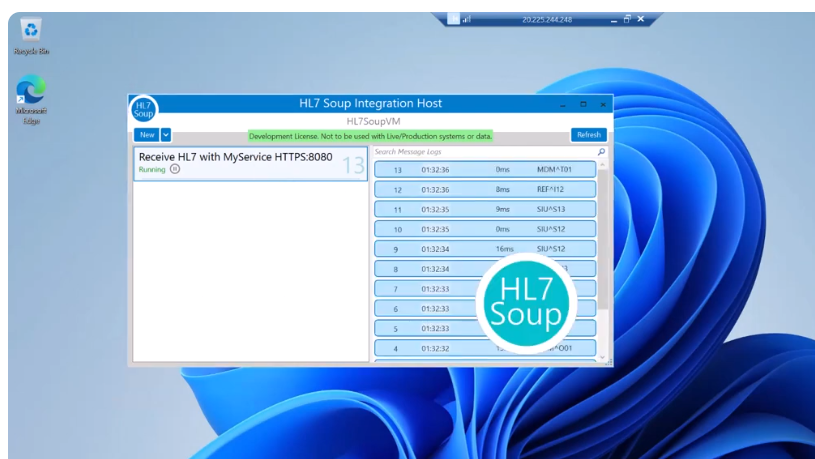The image size is (815, 459).
Task: Close the remote desktop connection bar
Action: pyautogui.click(x=641, y=19)
